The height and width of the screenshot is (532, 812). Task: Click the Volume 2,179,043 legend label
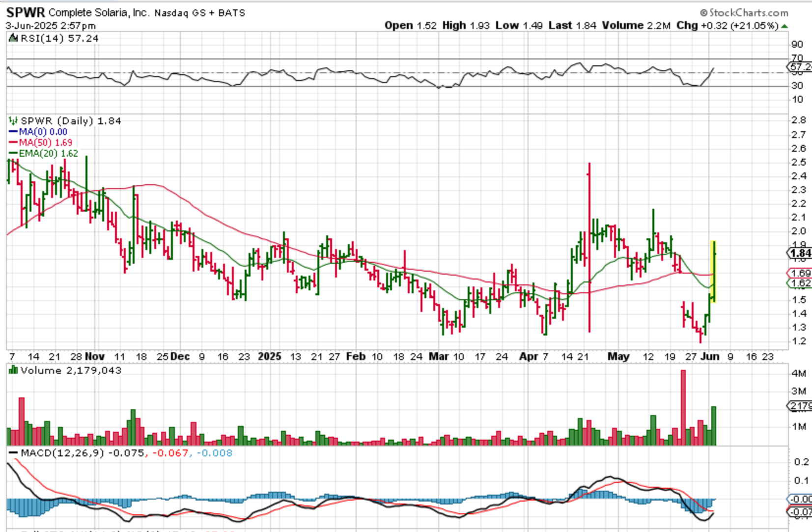[x=71, y=370]
